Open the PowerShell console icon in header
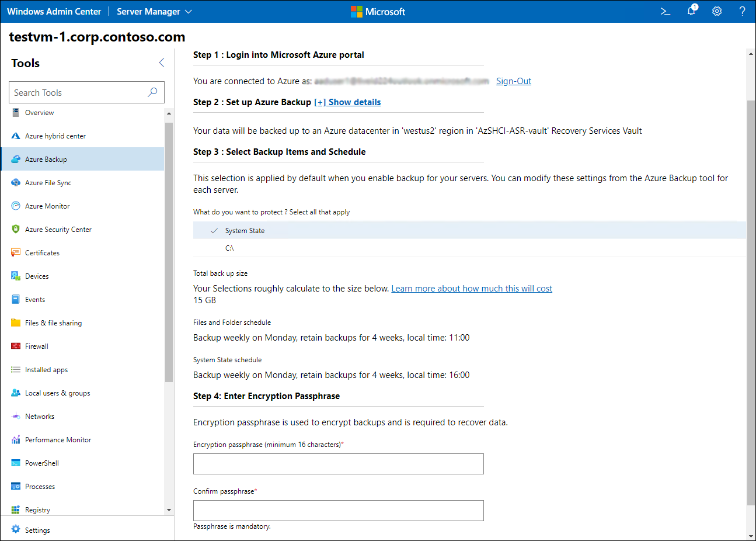Screen dimensions: 756x541 point(666,11)
